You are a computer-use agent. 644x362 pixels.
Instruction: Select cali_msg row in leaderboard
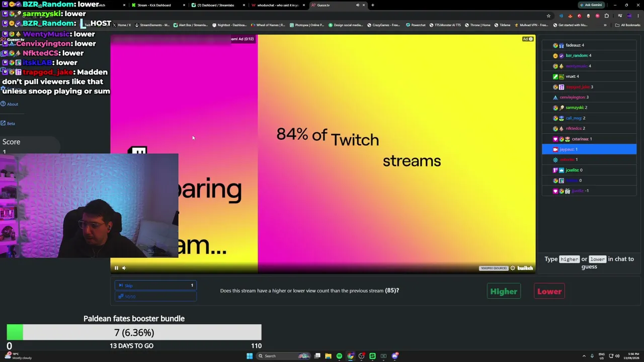pyautogui.click(x=589, y=118)
